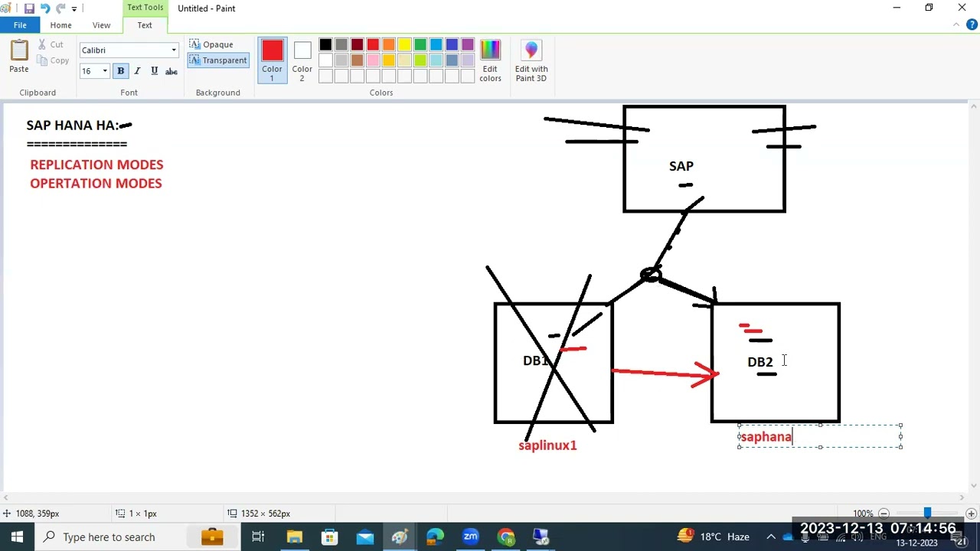Click the REPLICATION MODES text
Screen dimensions: 980x551
tap(96, 165)
